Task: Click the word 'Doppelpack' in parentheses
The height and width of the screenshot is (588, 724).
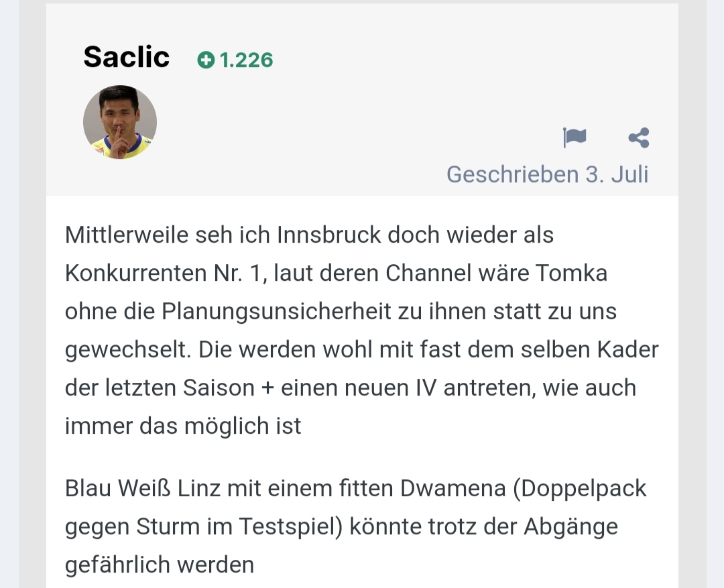Action: [580, 489]
